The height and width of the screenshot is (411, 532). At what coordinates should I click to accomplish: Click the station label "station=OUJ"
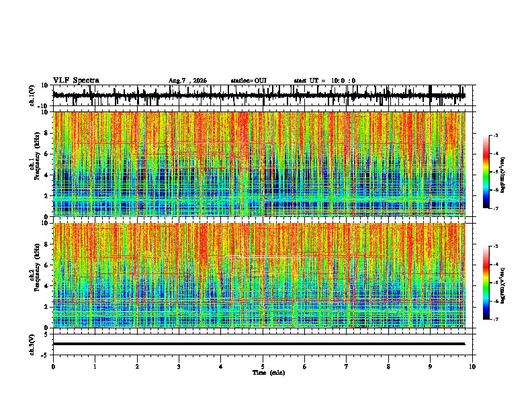pyautogui.click(x=249, y=81)
